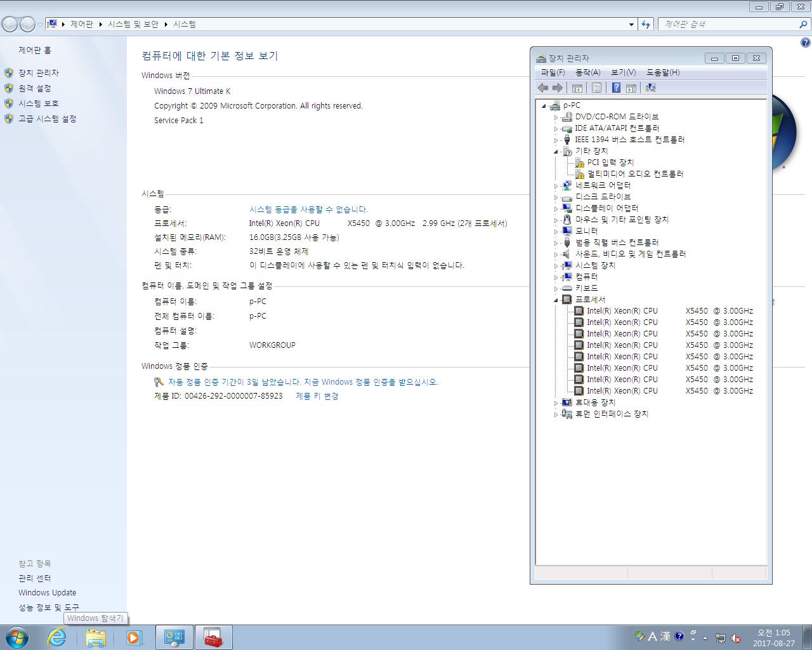Expand the DVD/CD-ROM 드라이브 node
This screenshot has height=650, width=812.
tap(556, 117)
